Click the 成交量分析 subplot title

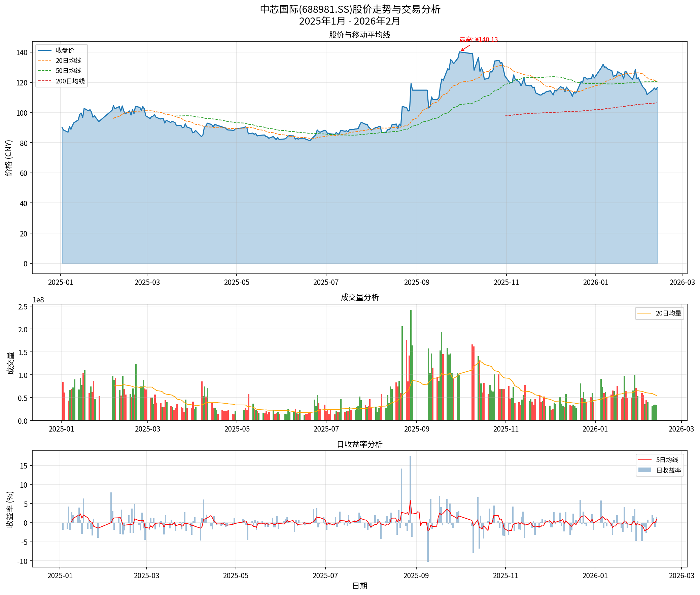pyautogui.click(x=359, y=297)
